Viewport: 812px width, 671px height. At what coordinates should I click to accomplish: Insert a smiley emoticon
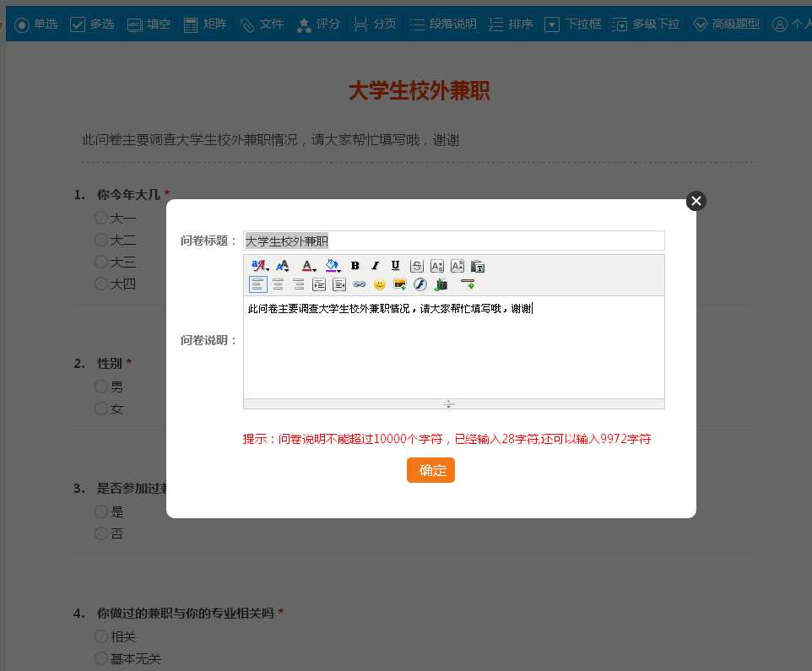click(x=380, y=284)
